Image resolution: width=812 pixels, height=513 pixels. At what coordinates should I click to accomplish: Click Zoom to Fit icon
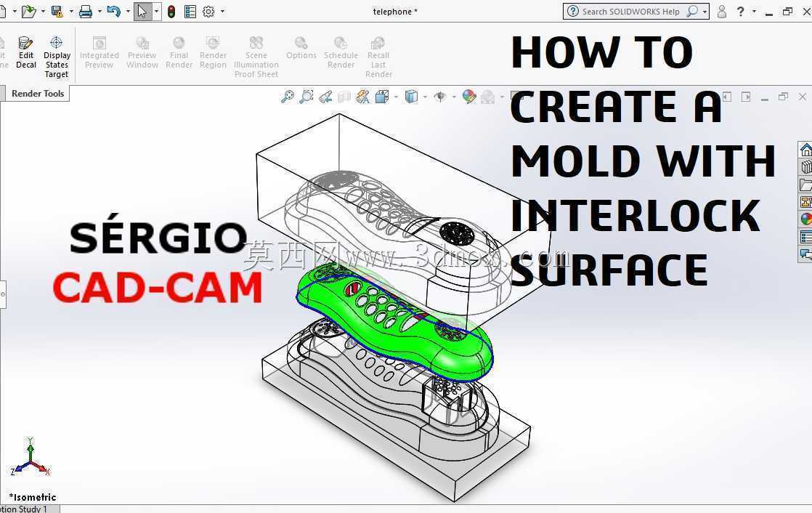[288, 97]
